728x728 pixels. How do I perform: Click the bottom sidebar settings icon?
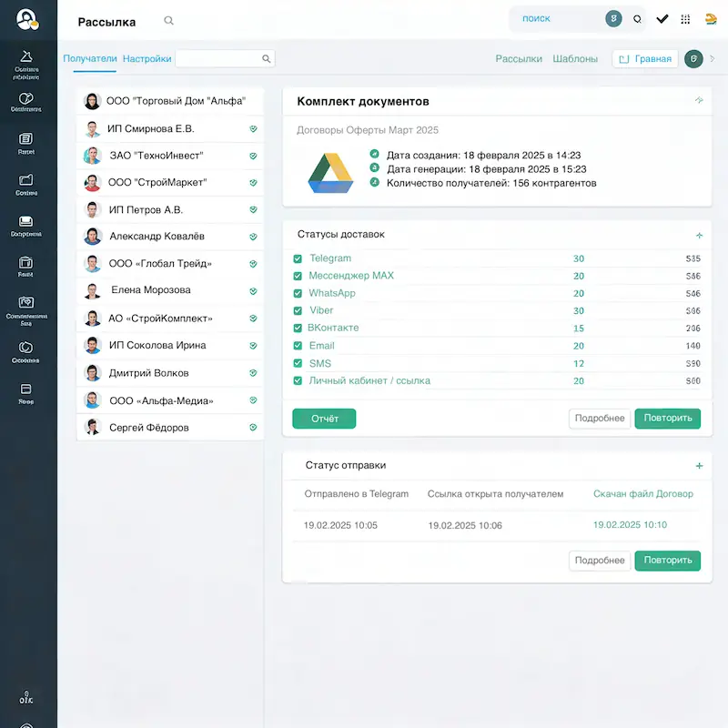click(26, 697)
